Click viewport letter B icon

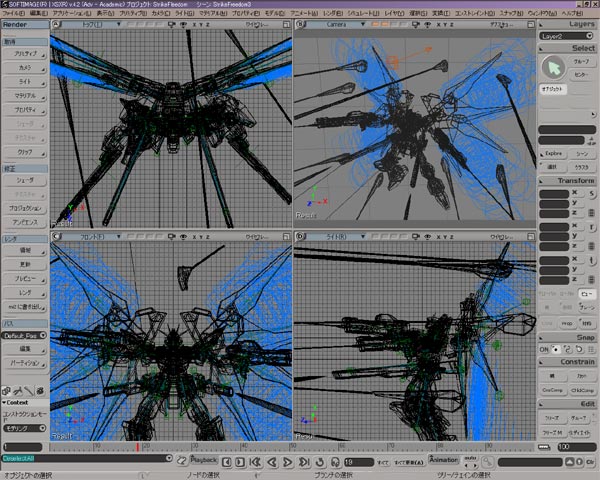301,24
